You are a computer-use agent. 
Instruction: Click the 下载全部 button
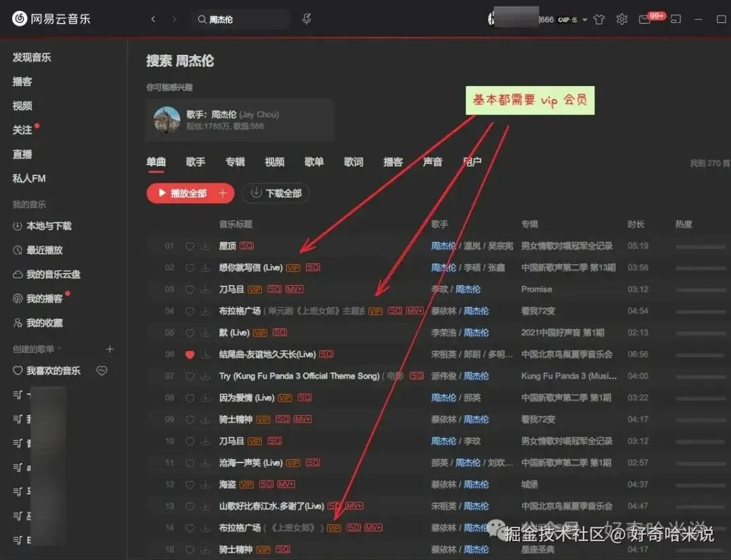(276, 193)
